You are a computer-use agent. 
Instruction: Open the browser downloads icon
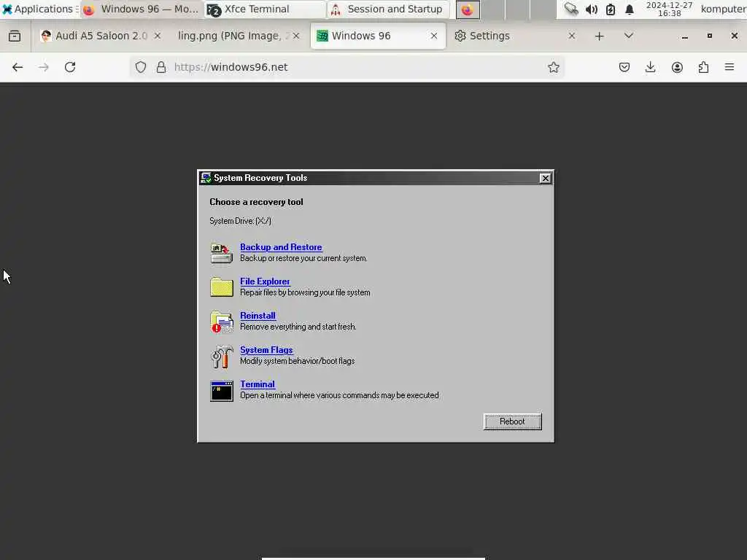coord(650,67)
